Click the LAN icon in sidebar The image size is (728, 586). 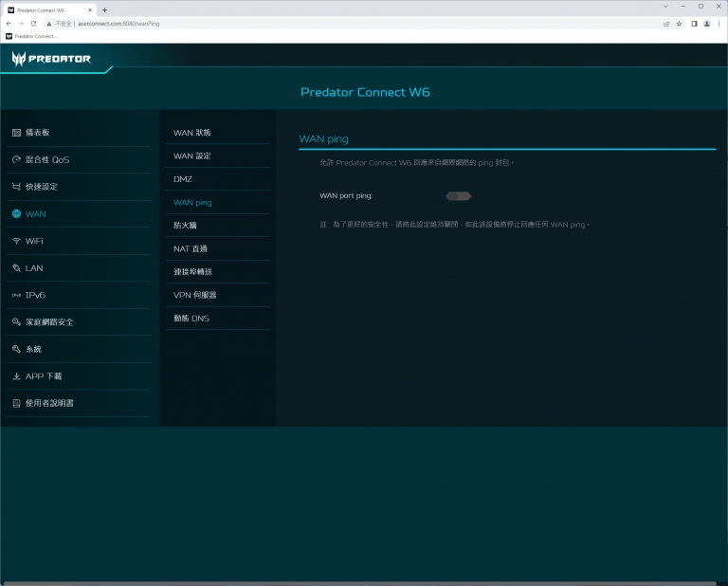[x=16, y=268]
